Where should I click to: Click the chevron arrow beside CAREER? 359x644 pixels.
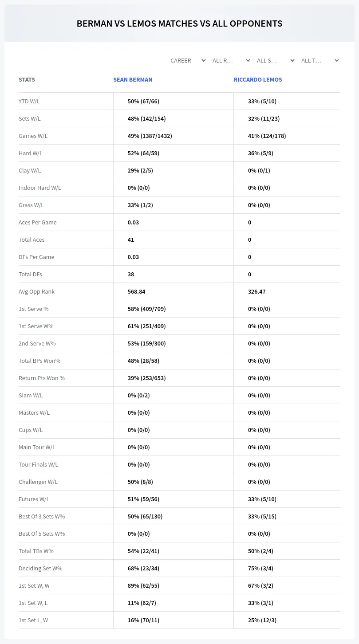pos(204,60)
